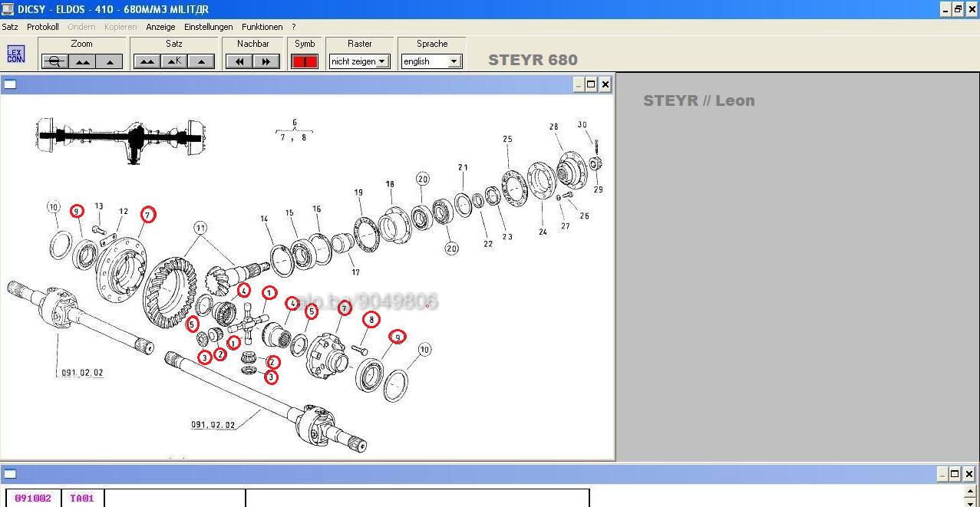Image resolution: width=980 pixels, height=507 pixels.
Task: Select part number 13 label
Action: tap(99, 206)
